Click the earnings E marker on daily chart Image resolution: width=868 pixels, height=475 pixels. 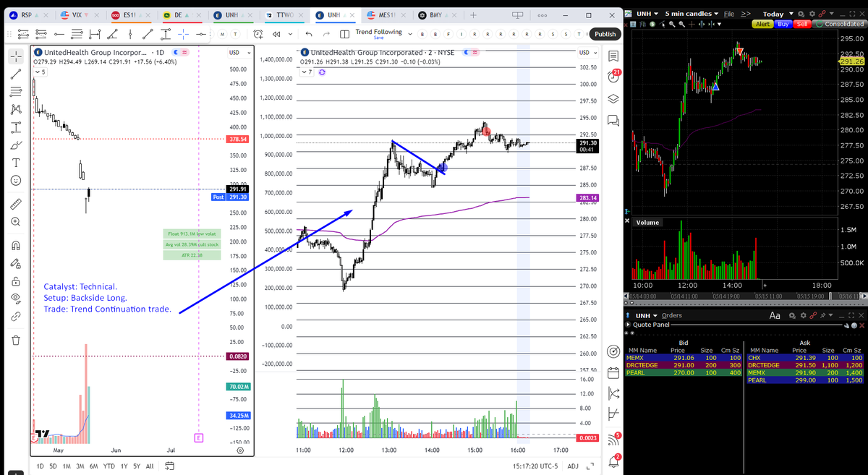pos(199,437)
